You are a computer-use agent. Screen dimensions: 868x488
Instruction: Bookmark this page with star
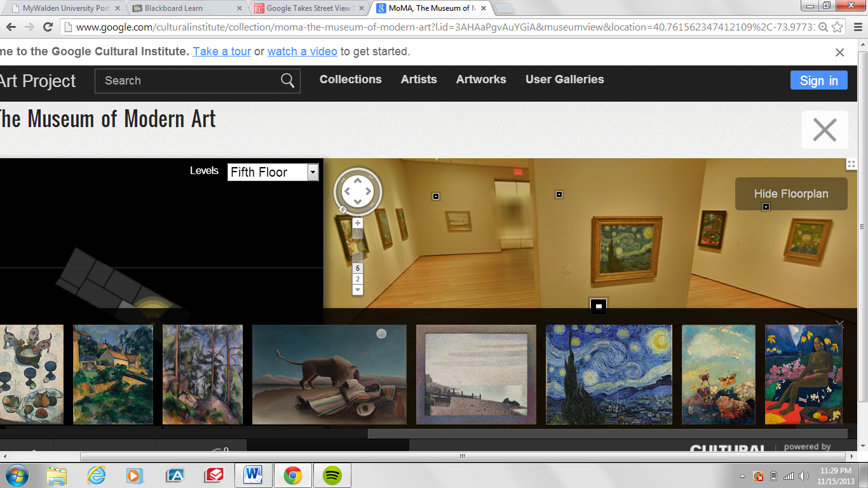click(837, 27)
